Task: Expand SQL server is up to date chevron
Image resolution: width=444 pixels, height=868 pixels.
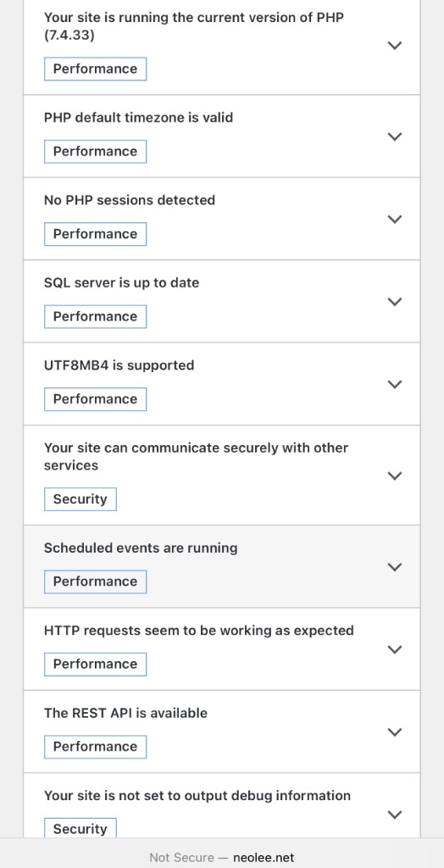Action: [x=394, y=302]
